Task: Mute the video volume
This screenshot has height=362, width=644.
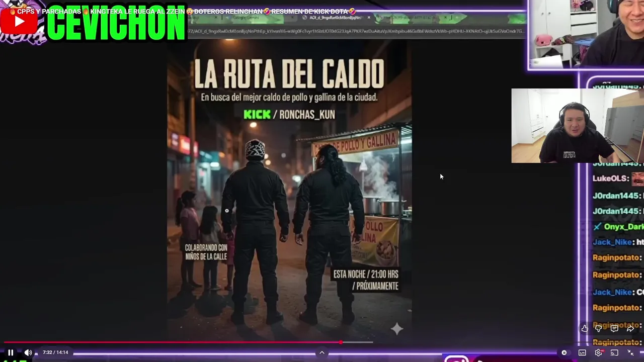Action: [x=28, y=352]
